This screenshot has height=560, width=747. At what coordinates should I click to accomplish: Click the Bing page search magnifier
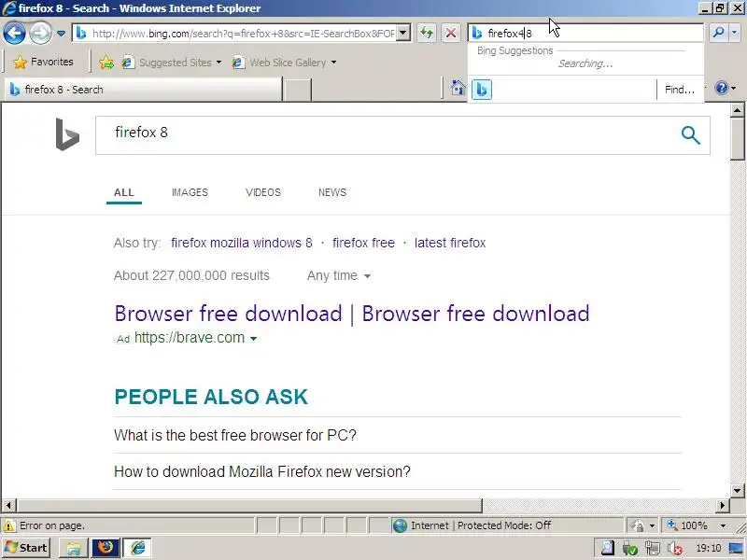tap(690, 135)
